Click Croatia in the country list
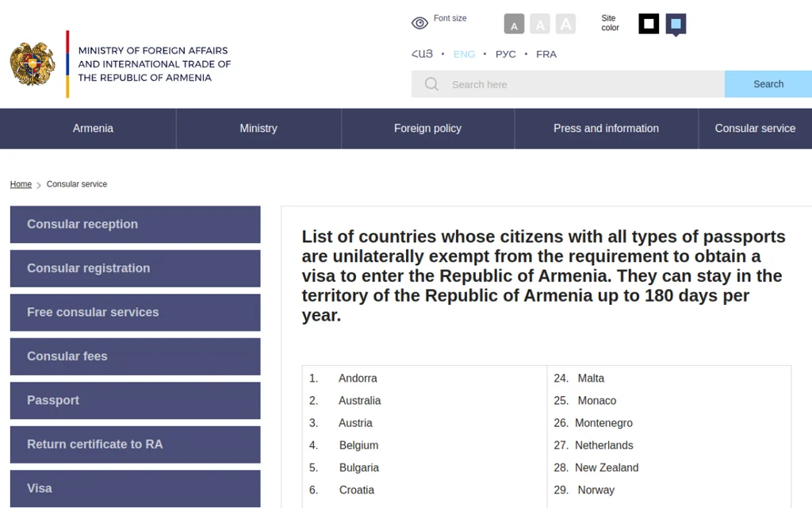Viewport: 812px width, 508px height. [357, 490]
